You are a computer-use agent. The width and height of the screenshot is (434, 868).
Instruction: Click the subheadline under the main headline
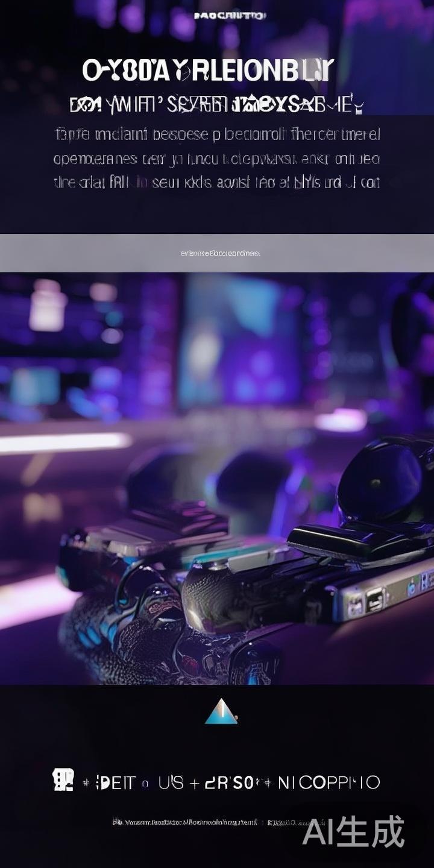click(216, 106)
